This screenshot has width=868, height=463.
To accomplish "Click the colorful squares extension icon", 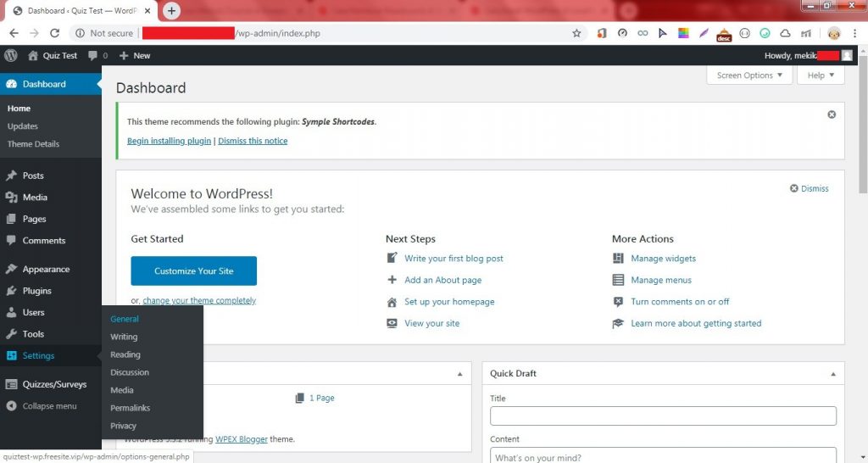I will pyautogui.click(x=683, y=33).
